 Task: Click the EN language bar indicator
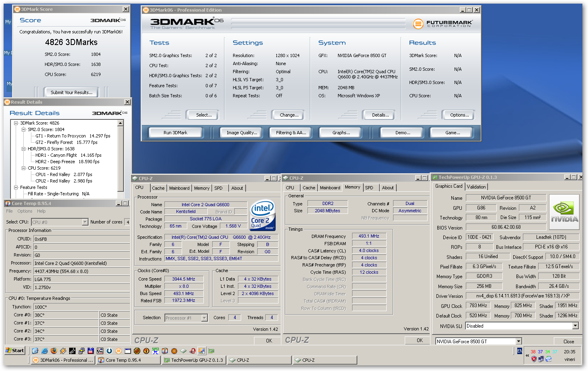click(x=520, y=351)
